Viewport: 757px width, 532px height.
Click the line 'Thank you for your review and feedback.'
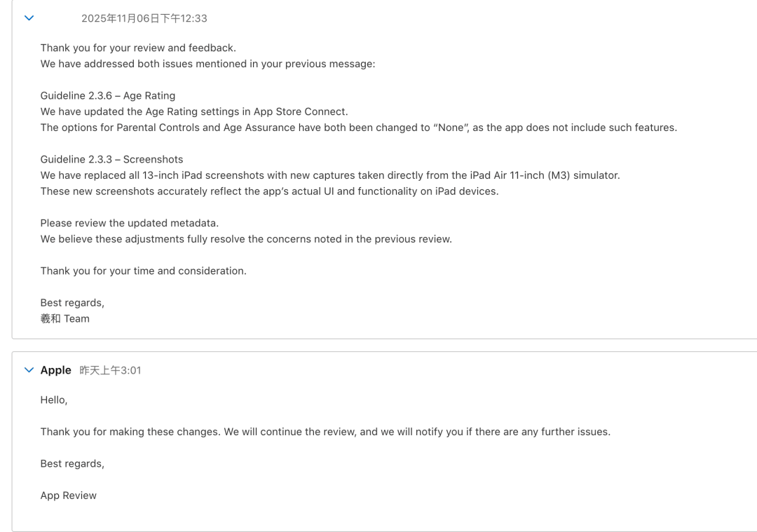[x=138, y=48]
